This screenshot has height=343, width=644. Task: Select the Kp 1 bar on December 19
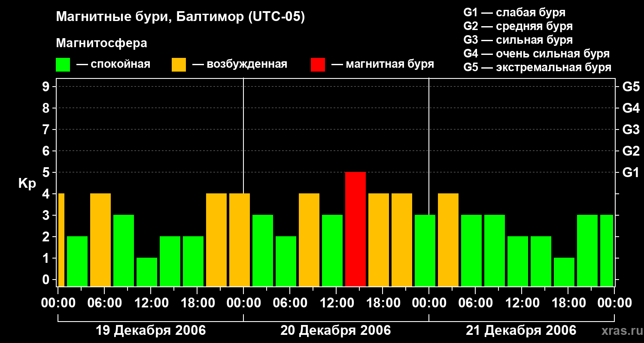coord(147,272)
